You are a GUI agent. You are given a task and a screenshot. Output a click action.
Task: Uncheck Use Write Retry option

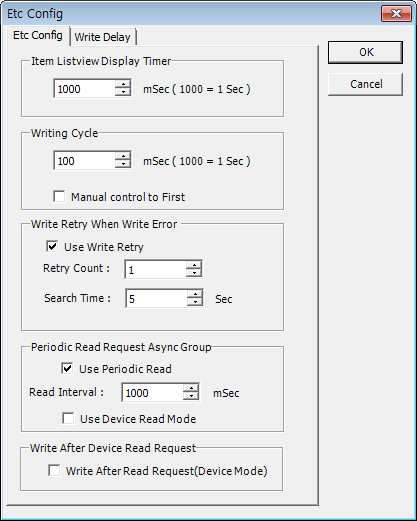click(52, 247)
